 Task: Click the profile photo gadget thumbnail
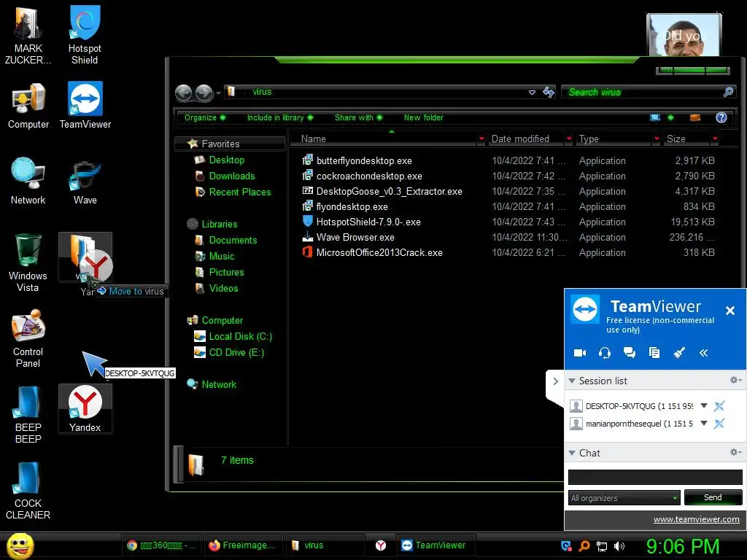coord(684,34)
